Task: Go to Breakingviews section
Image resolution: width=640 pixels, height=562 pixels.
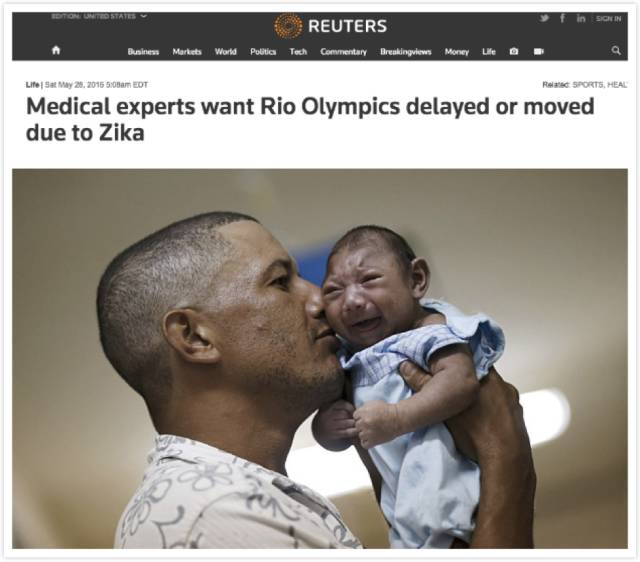Action: 406,52
